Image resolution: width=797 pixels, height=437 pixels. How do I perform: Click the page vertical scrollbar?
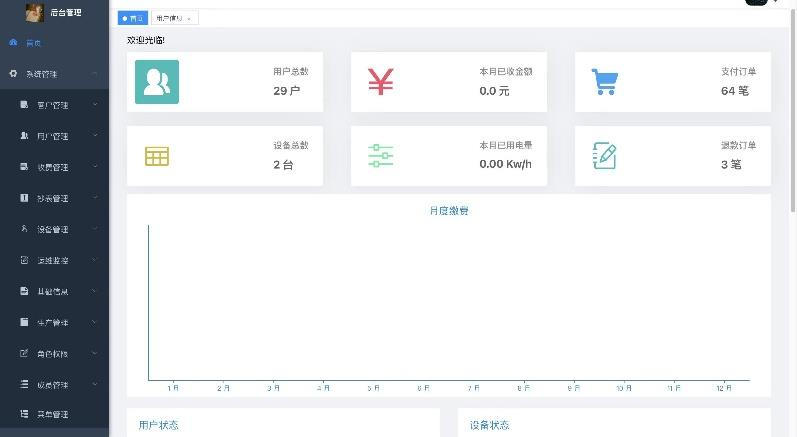pos(793,109)
